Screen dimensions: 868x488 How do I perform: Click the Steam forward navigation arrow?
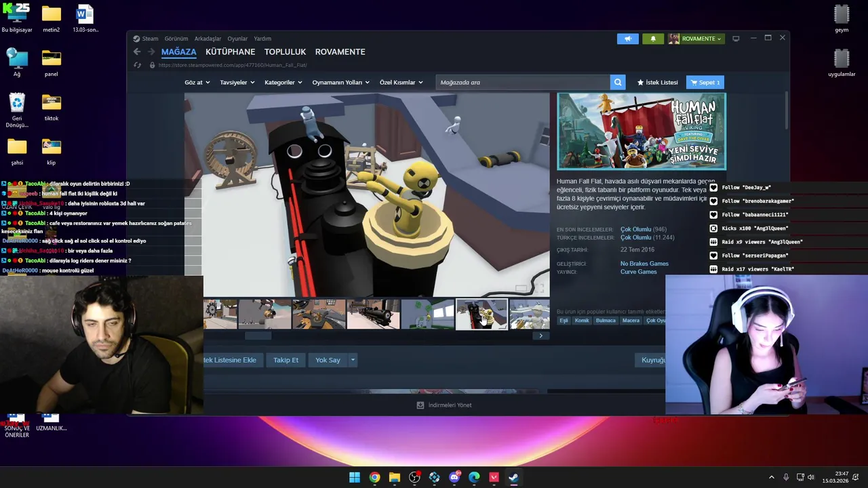point(151,52)
